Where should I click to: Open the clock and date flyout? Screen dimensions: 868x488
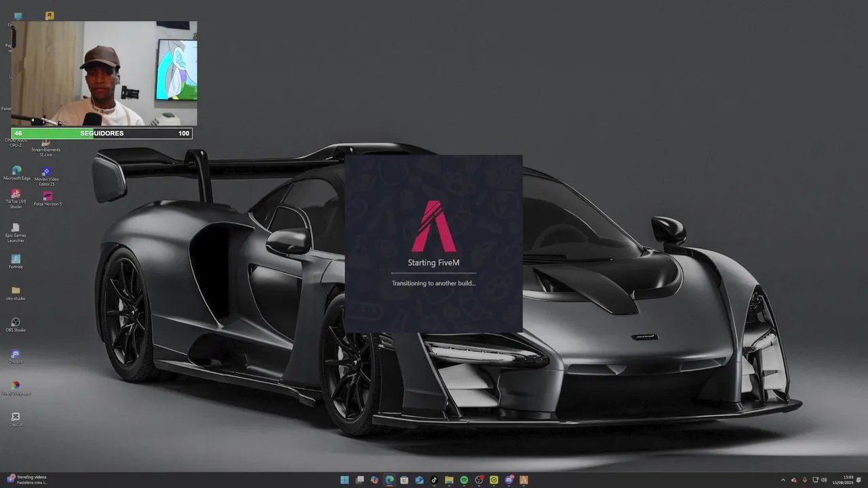843,480
